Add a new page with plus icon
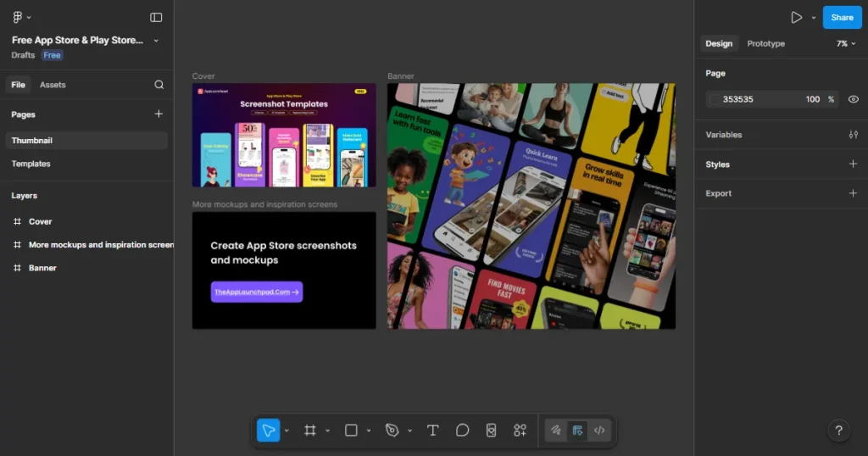The image size is (868, 456). pyautogui.click(x=159, y=114)
